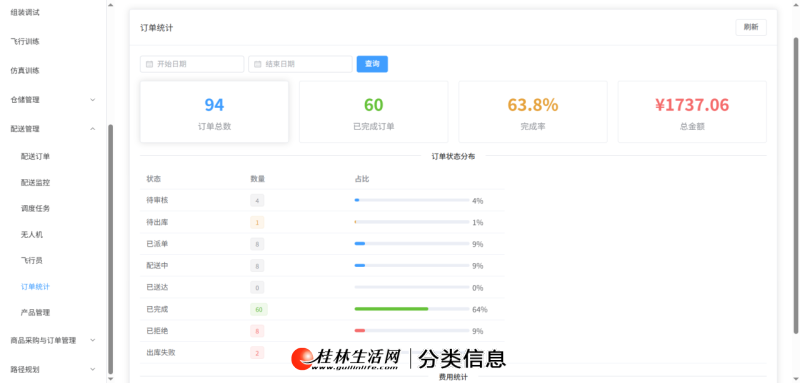800x383 pixels.
Task: Click the page vertical scrollbar on right
Action: [x=795, y=185]
